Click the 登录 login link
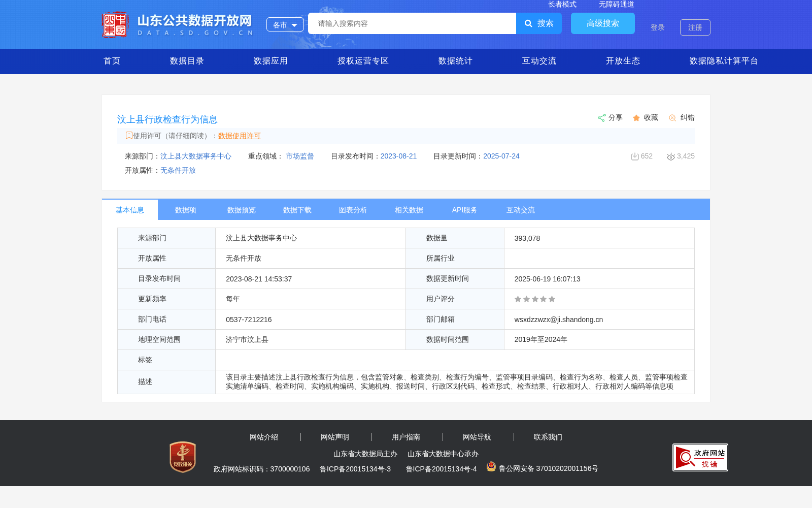Screen dimensions: 812x508 click(x=657, y=27)
